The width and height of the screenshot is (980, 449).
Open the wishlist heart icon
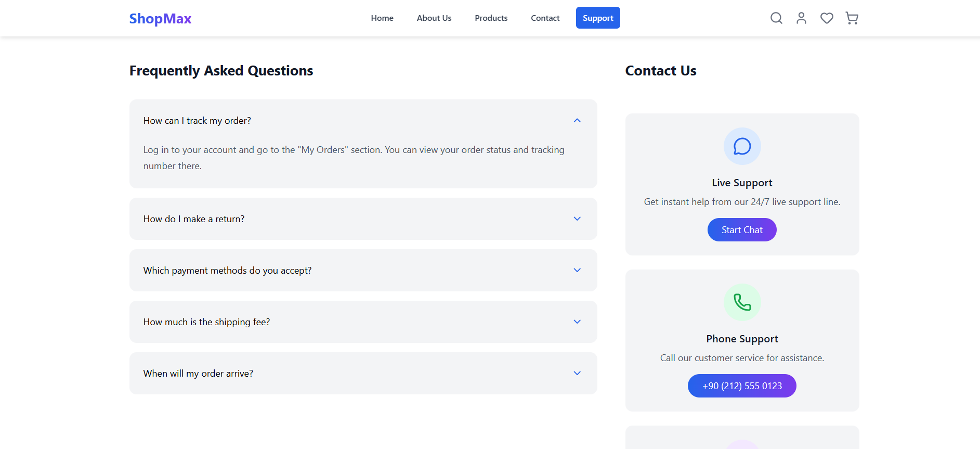tap(827, 18)
